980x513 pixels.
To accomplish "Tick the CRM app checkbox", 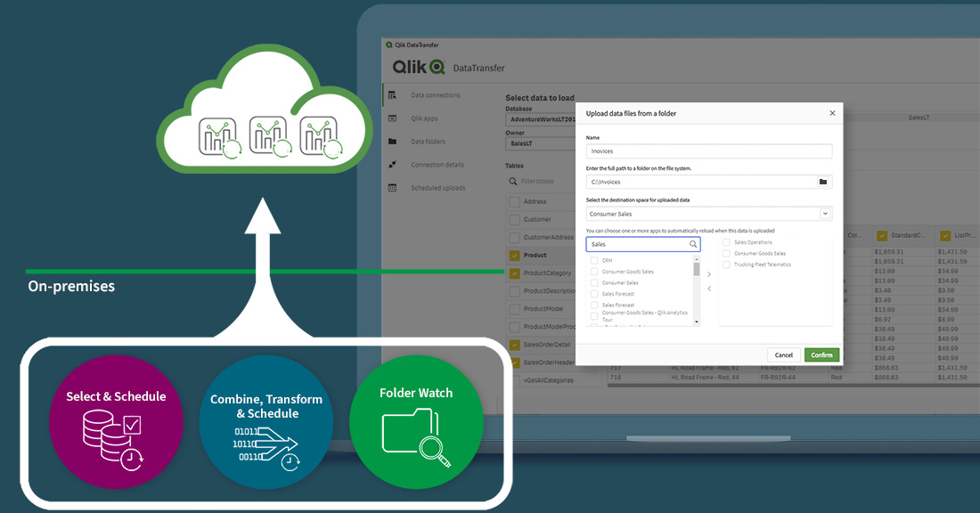I will [x=594, y=261].
